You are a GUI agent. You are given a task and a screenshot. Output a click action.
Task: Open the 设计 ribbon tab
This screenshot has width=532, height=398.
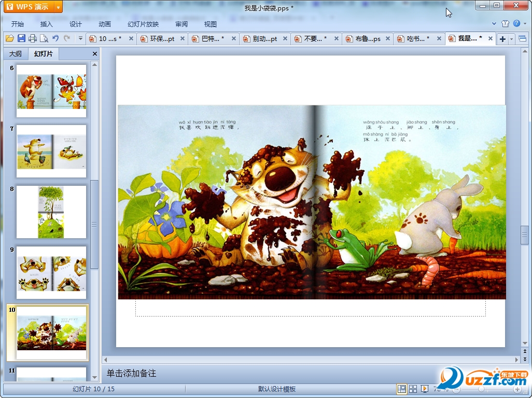point(75,24)
